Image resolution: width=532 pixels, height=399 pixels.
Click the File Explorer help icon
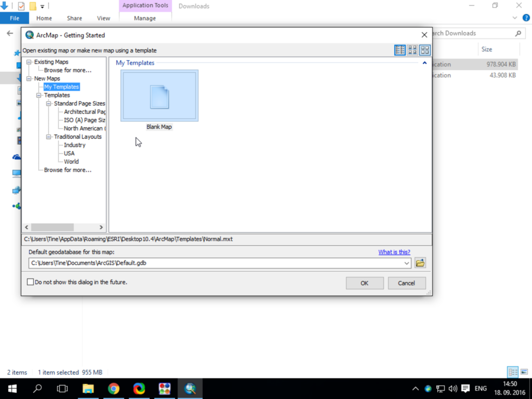(x=526, y=18)
